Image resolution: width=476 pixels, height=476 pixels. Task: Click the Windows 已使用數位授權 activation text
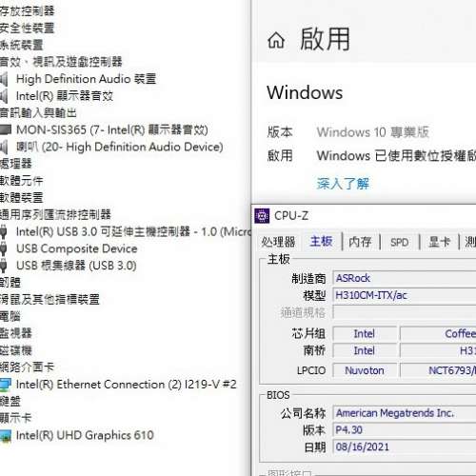pos(396,156)
